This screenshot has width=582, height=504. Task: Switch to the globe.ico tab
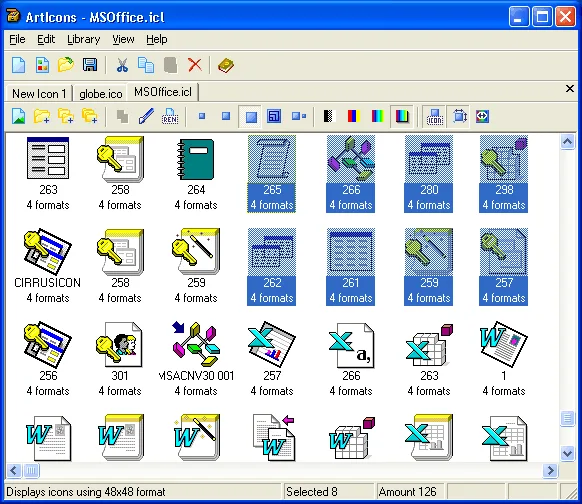(101, 94)
